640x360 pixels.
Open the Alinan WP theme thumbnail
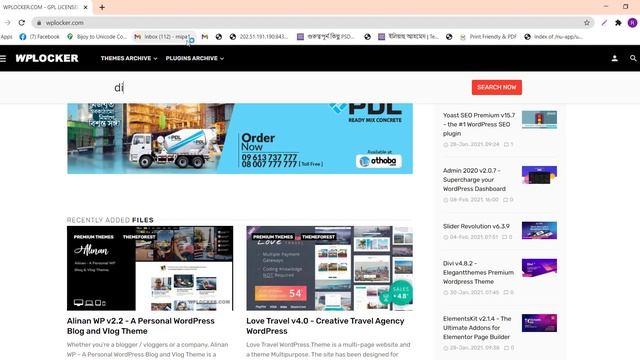(150, 268)
